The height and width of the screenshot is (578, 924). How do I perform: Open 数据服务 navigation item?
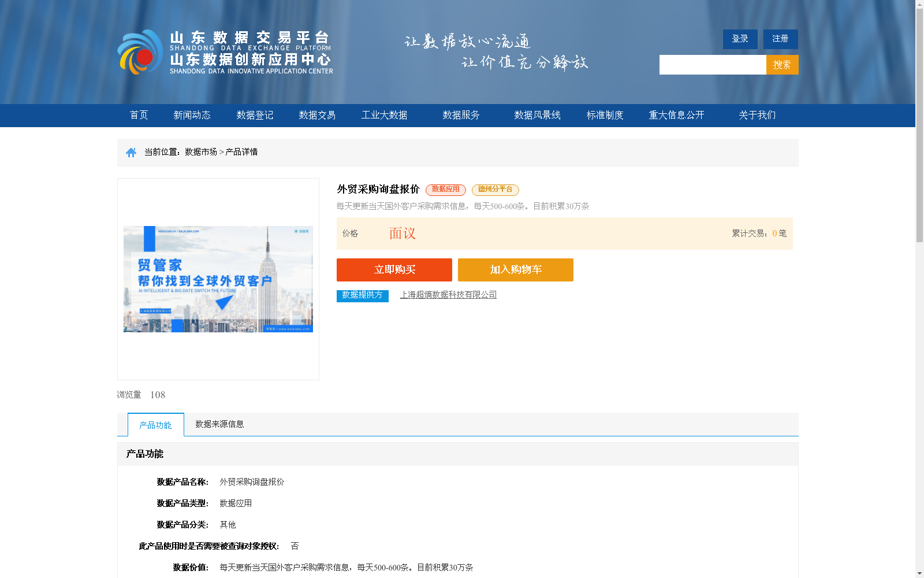461,115
